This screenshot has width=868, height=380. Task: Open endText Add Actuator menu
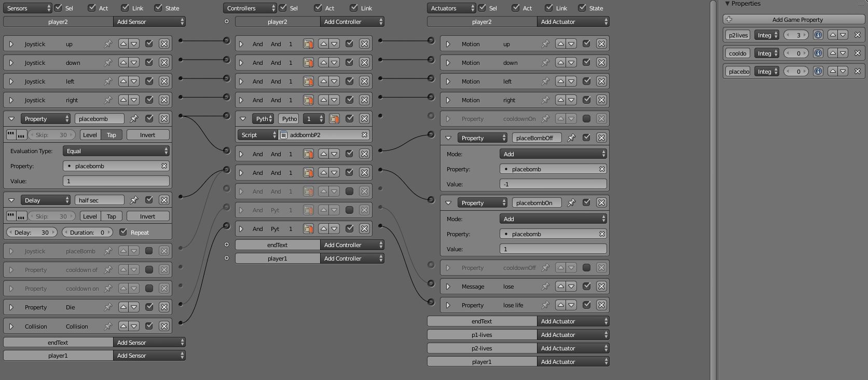tap(573, 321)
